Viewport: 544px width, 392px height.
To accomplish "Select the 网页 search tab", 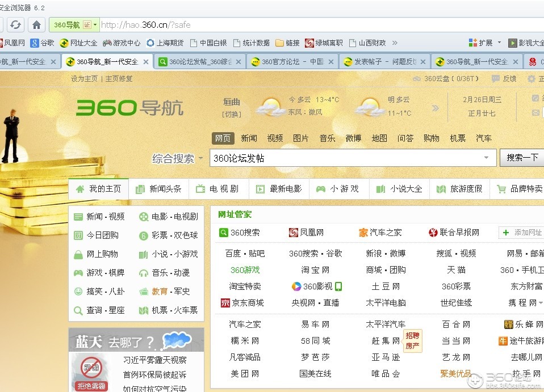I will tap(223, 138).
